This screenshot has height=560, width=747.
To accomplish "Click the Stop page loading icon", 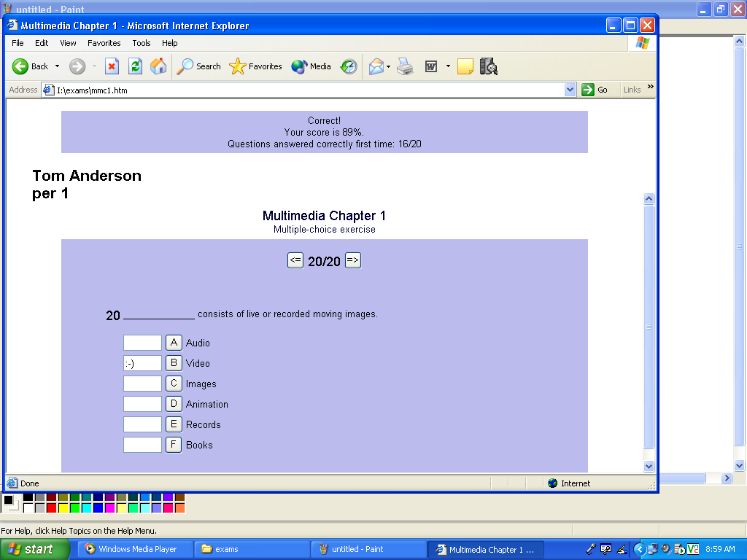I will coord(112,66).
